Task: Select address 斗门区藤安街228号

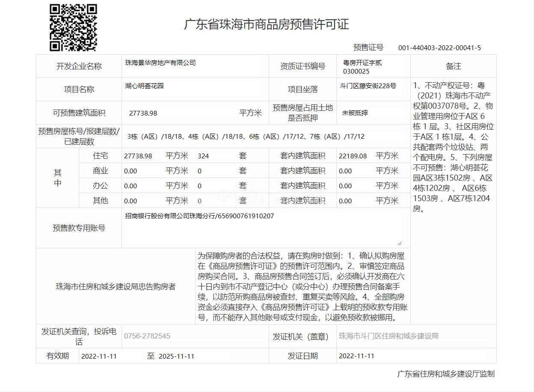Action: 368,86
